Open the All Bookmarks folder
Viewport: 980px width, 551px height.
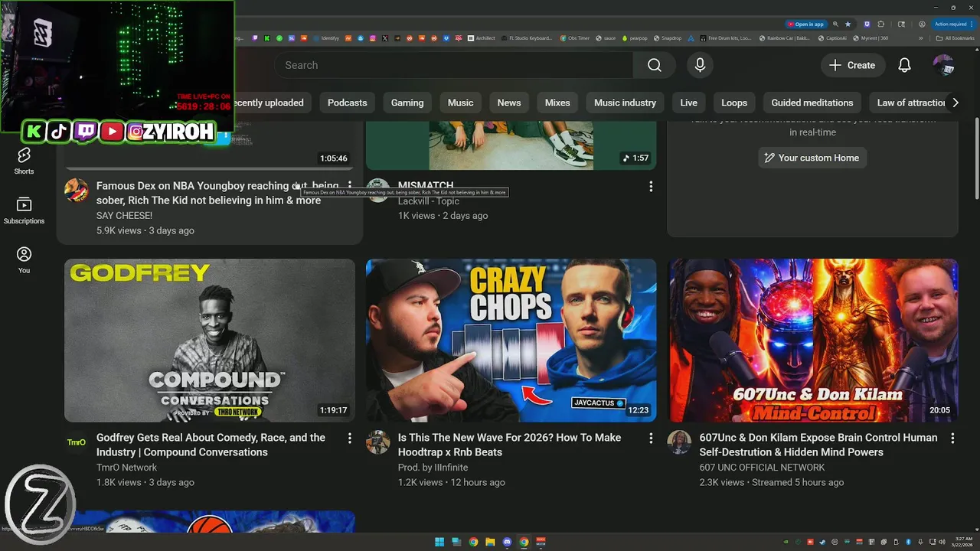point(955,37)
